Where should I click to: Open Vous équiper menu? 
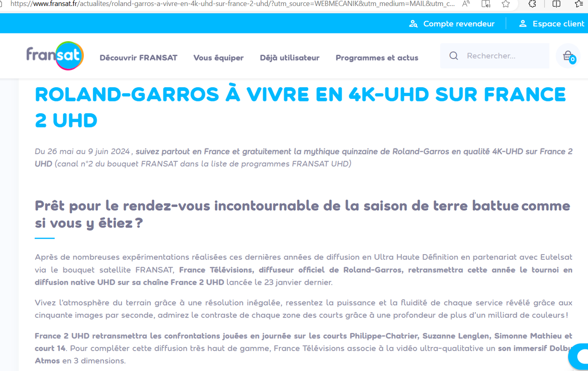tap(218, 58)
